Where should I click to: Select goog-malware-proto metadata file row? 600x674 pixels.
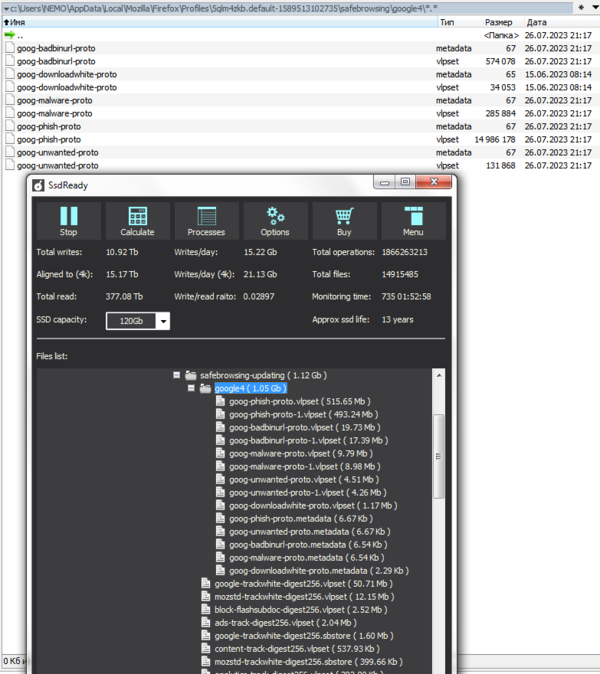pos(299,101)
